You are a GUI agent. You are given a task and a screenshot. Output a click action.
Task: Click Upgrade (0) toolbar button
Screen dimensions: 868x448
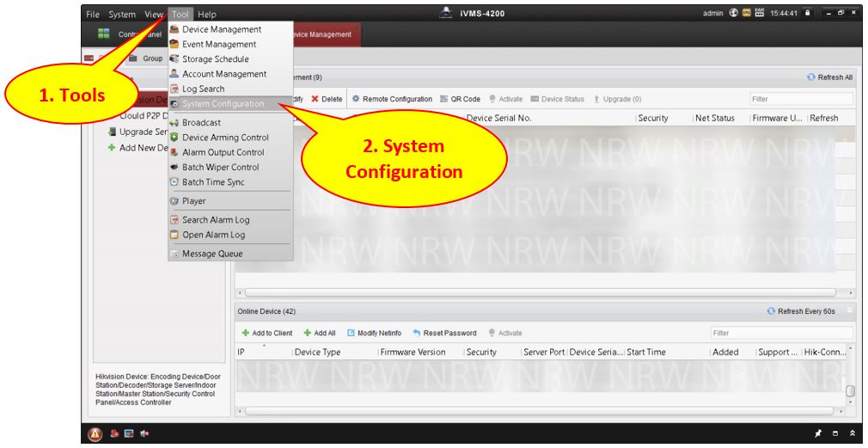tap(617, 99)
